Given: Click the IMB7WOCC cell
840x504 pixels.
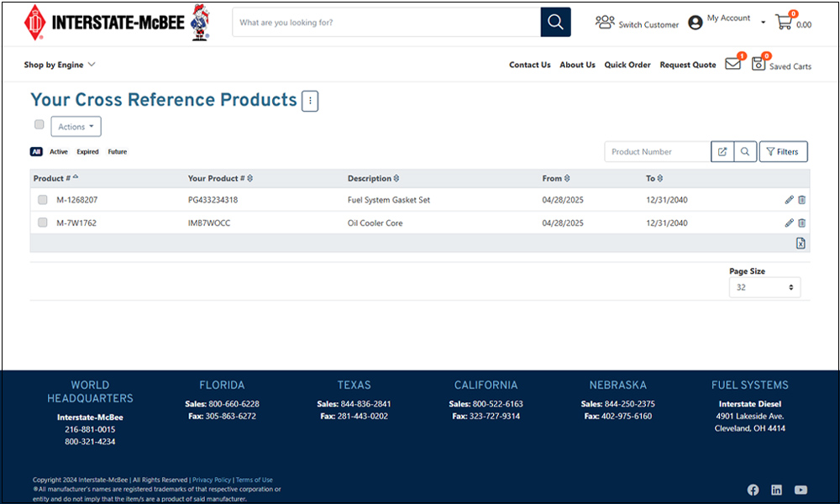Looking at the screenshot, I should tap(209, 223).
